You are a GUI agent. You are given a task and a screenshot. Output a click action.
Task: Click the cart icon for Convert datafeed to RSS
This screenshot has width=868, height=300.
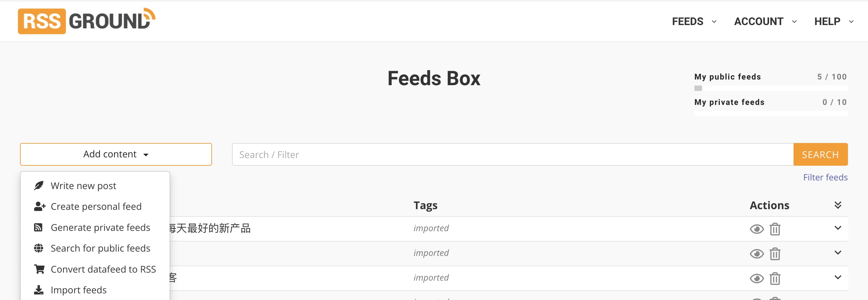click(39, 269)
